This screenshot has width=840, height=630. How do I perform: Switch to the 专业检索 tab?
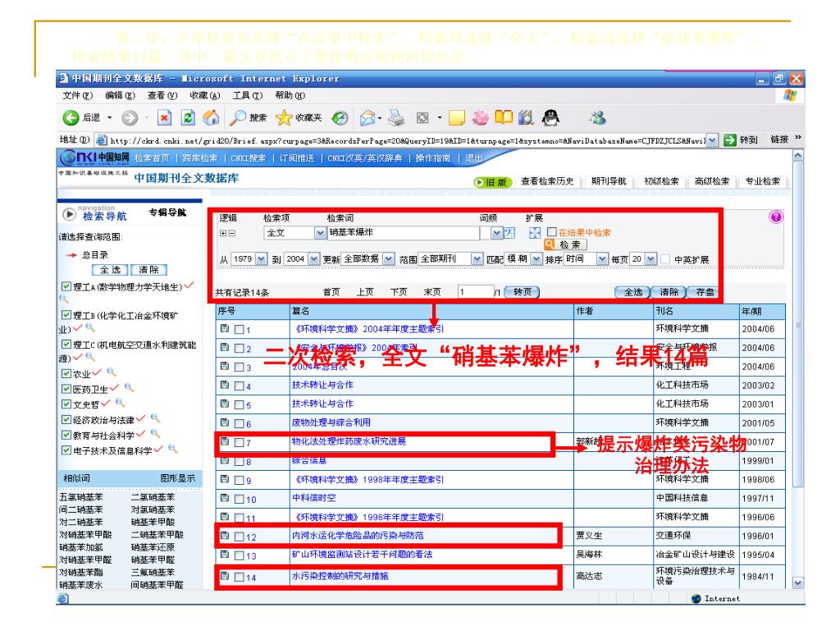pos(763,181)
